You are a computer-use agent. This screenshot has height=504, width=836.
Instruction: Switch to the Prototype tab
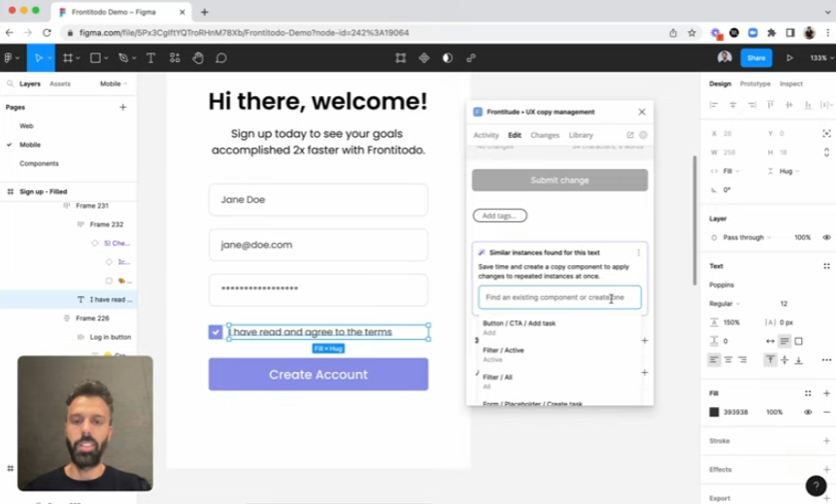coord(754,84)
